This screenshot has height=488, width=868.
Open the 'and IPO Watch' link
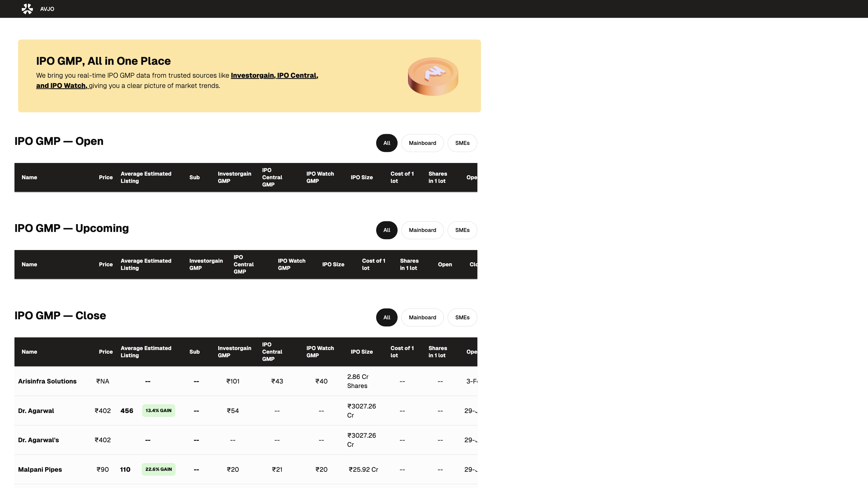tap(62, 86)
